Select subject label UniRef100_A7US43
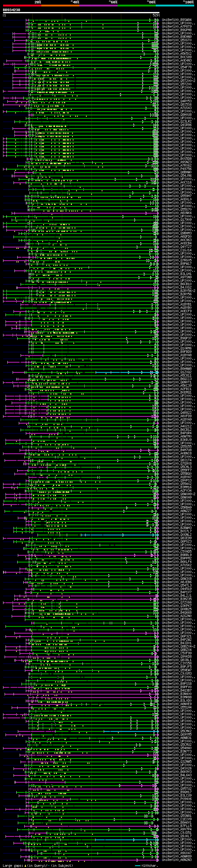Screen dimensions: 197x868 coord(177,108)
